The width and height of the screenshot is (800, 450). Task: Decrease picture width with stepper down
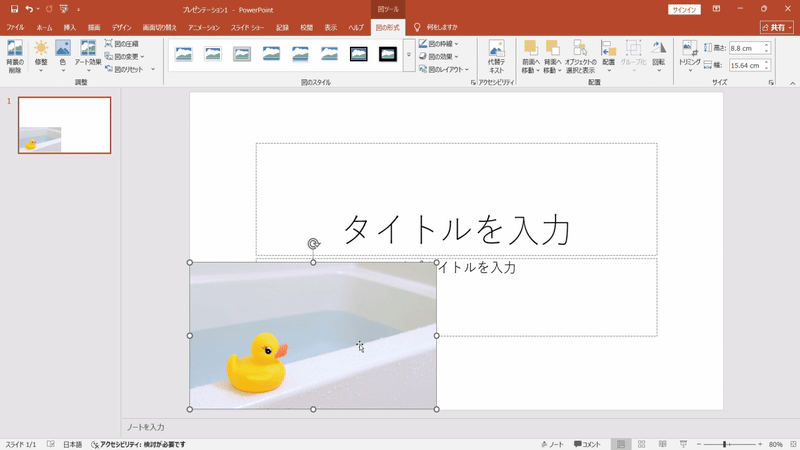tap(766, 68)
